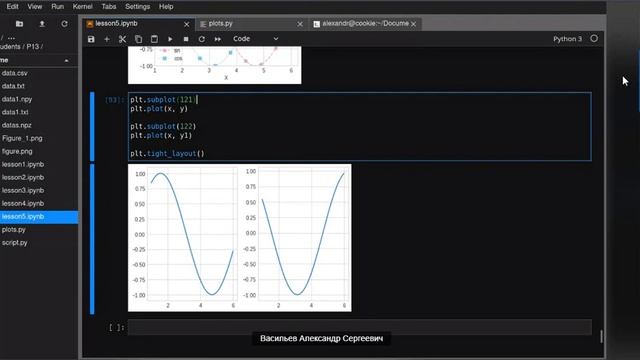Expand the breadcrumb ellipsis
Screen dimensions: 640x360
pyautogui.click(x=11, y=38)
